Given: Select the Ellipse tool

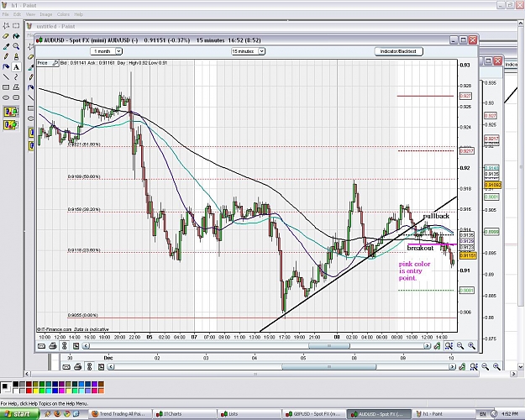Looking at the screenshot, I should [6, 97].
